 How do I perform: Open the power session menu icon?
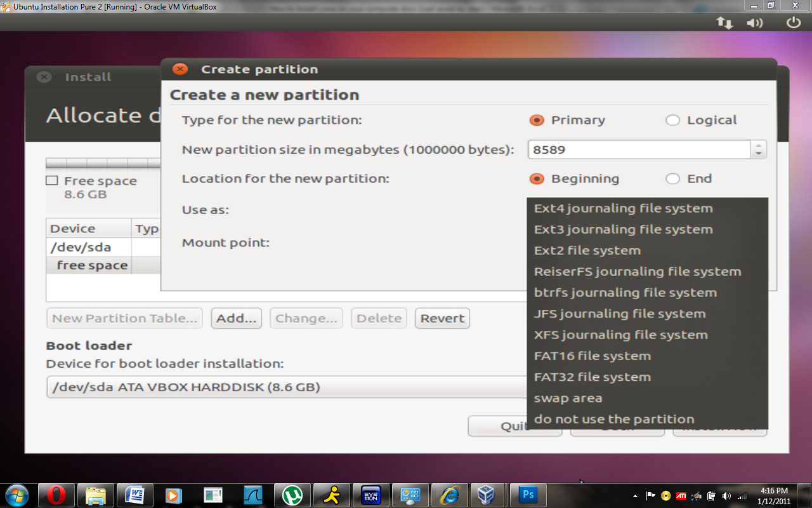click(x=794, y=23)
